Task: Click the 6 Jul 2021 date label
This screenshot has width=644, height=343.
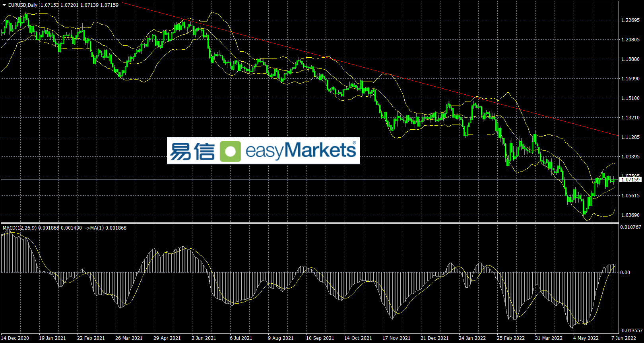Action: point(241,338)
